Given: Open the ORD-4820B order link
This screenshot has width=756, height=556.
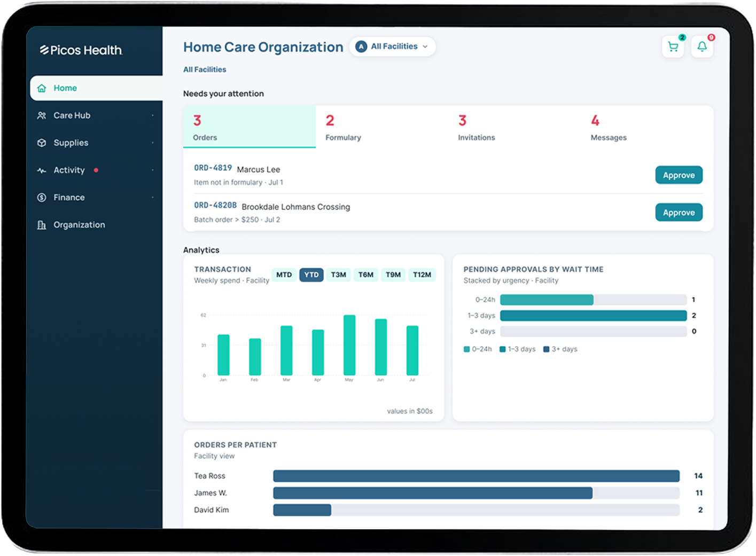Looking at the screenshot, I should (215, 205).
